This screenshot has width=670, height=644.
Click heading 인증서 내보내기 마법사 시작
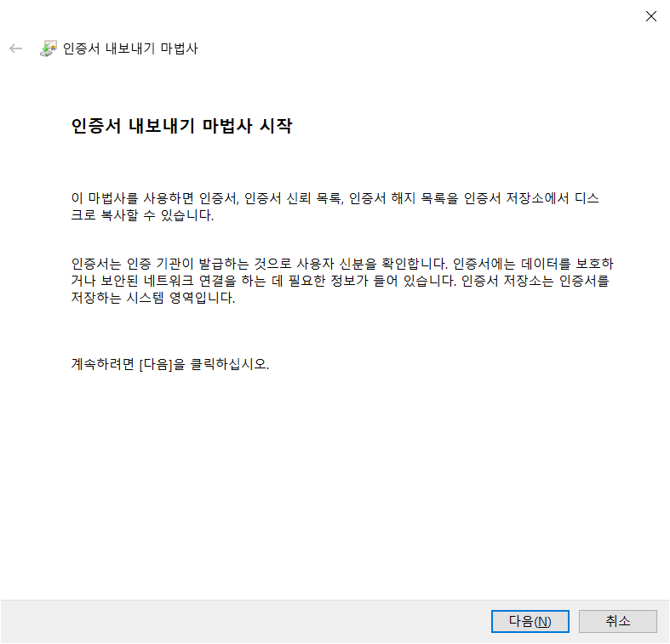[x=181, y=126]
